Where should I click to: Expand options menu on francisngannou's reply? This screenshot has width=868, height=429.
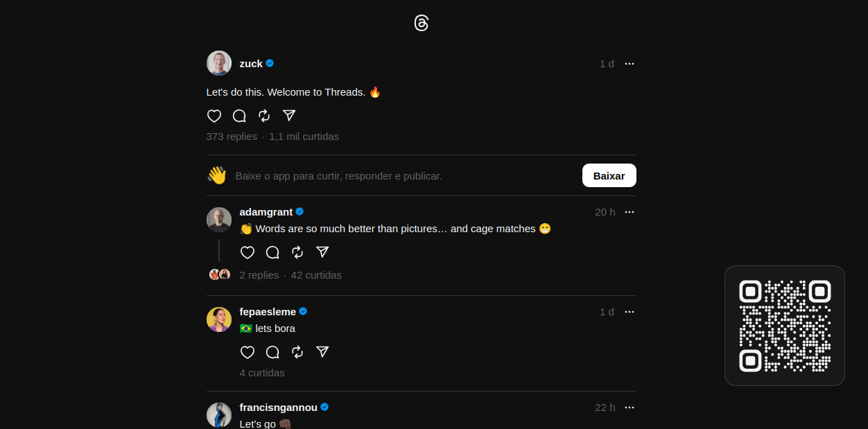(x=630, y=408)
